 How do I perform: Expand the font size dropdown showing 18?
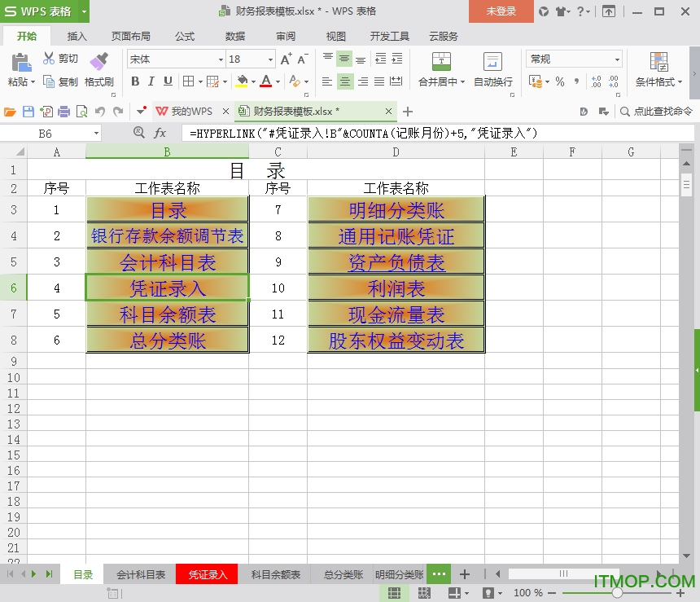point(270,59)
